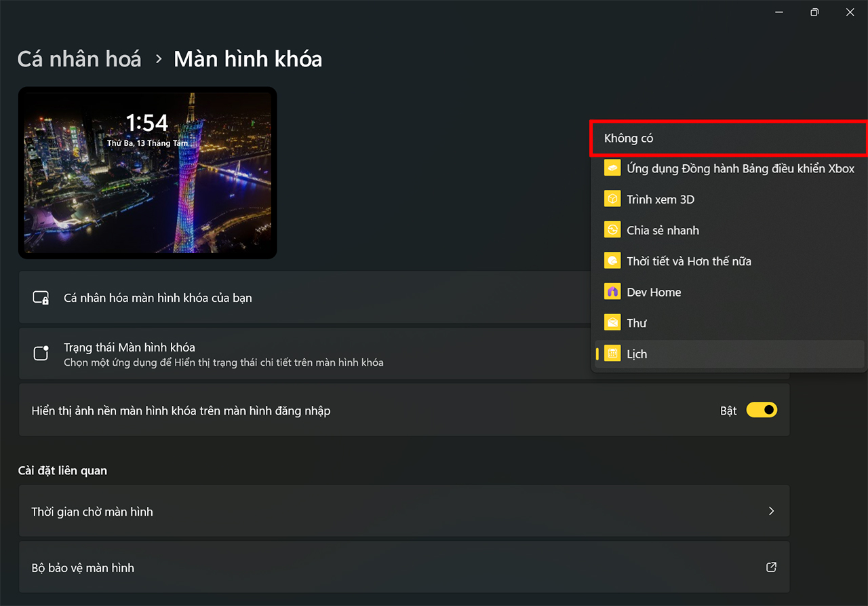The height and width of the screenshot is (606, 868).
Task: Click the Mail envelope icon
Action: (x=612, y=322)
